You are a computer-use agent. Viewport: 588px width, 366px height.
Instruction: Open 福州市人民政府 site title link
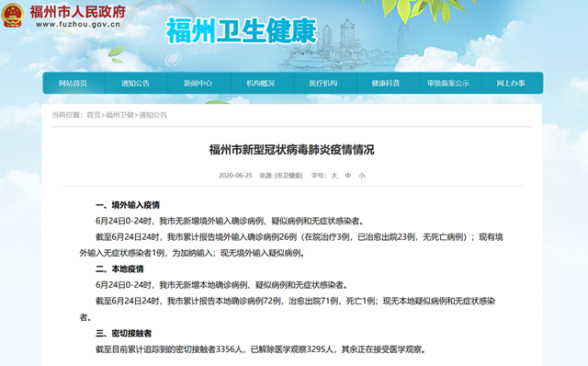[x=77, y=12]
